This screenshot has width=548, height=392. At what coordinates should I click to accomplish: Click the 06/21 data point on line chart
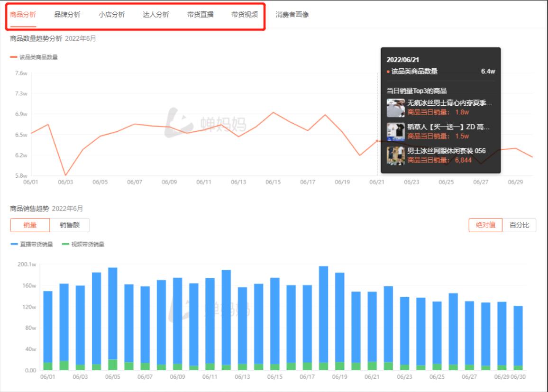(x=377, y=141)
